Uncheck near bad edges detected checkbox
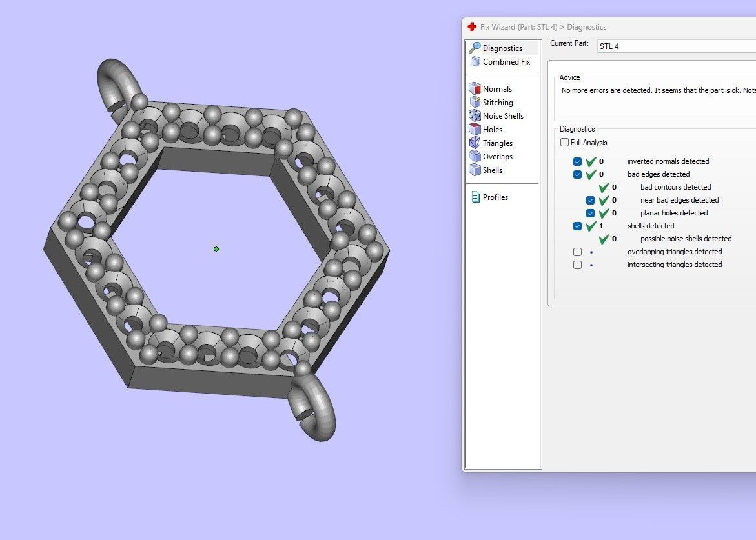 click(590, 200)
